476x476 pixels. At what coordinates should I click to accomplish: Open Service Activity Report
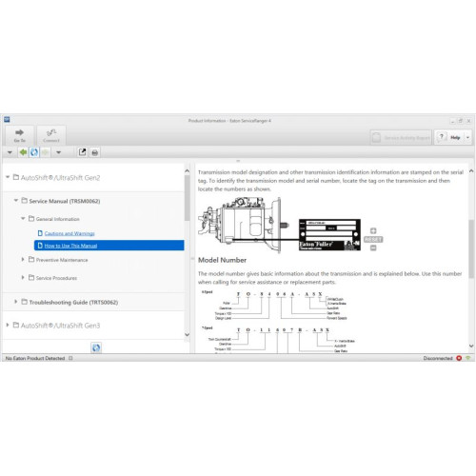(401, 137)
